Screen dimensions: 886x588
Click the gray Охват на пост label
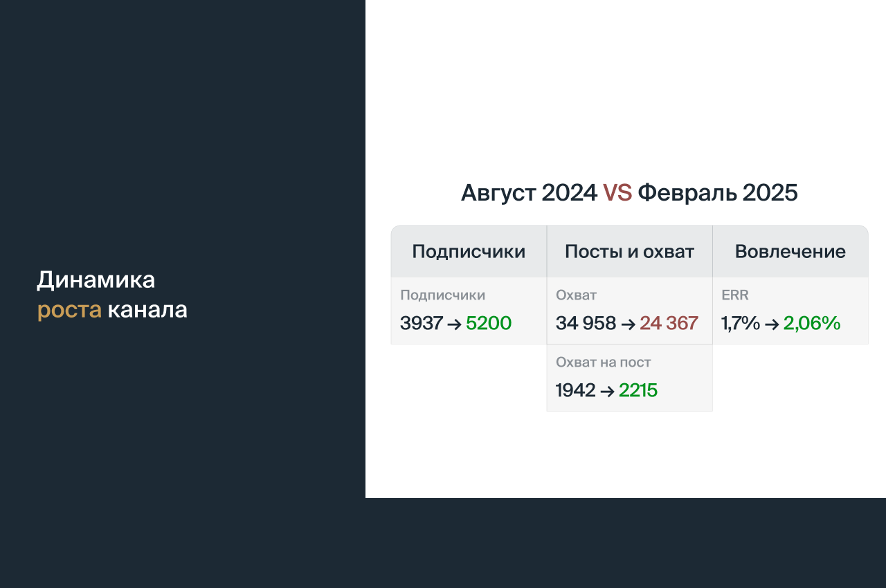tap(603, 362)
